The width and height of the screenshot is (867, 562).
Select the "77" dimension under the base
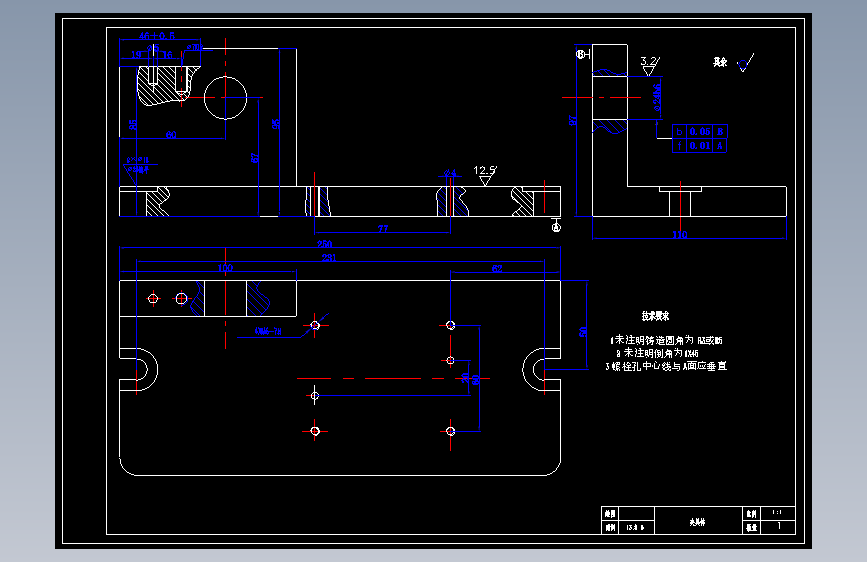click(x=383, y=228)
